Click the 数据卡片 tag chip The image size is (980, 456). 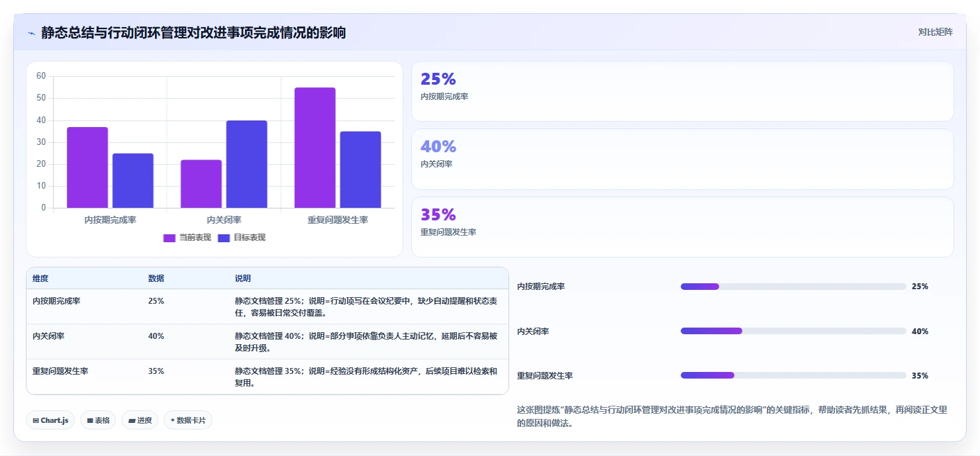(188, 420)
